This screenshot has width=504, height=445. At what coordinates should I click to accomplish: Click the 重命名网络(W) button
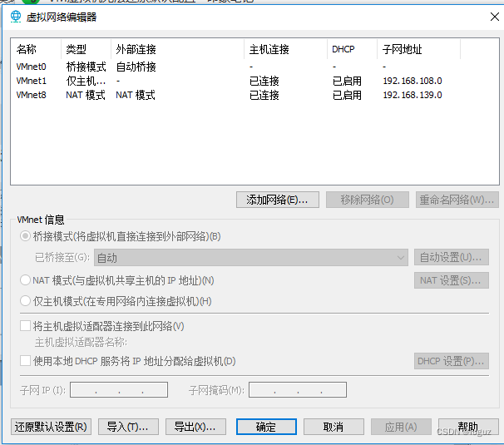pyautogui.click(x=457, y=200)
